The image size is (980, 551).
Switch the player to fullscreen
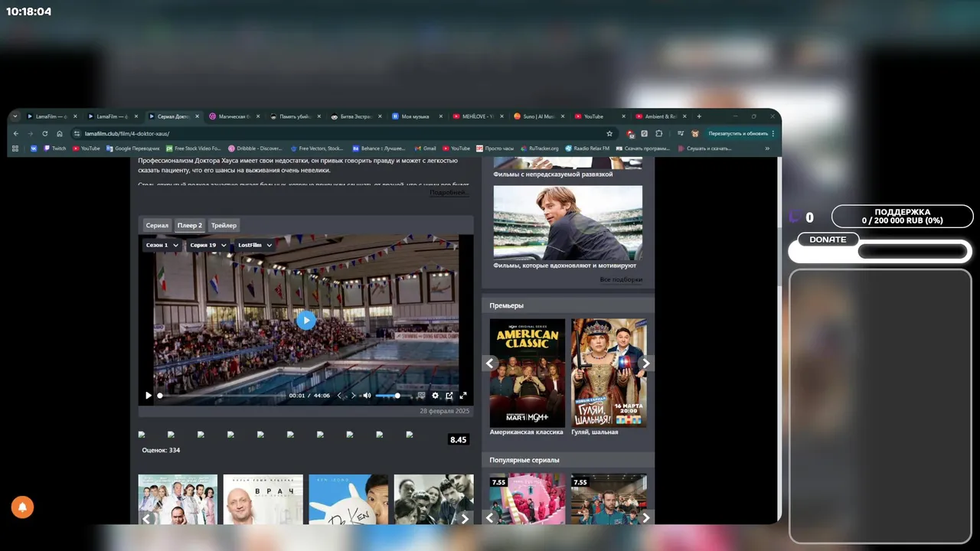click(x=463, y=396)
